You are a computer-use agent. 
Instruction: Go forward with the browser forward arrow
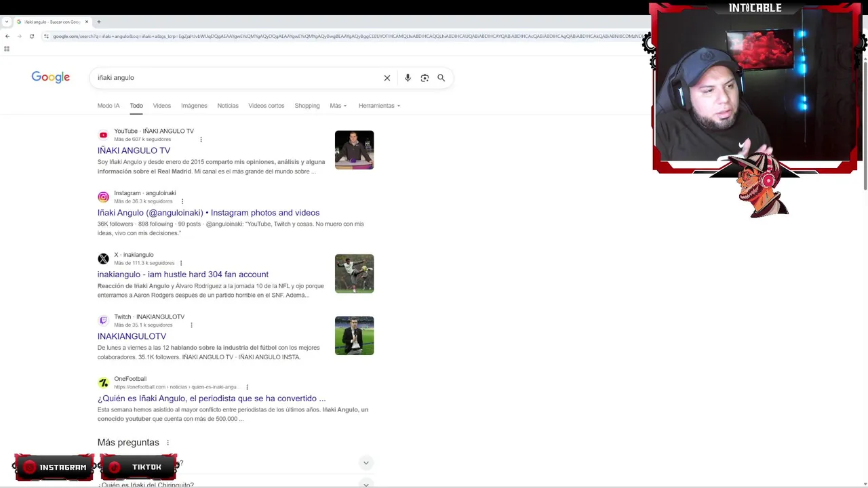19,36
